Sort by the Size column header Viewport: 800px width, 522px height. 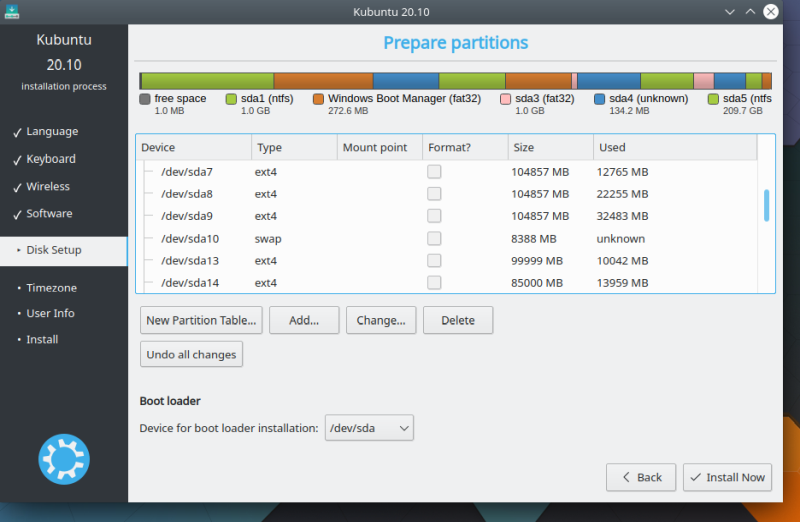click(x=551, y=147)
